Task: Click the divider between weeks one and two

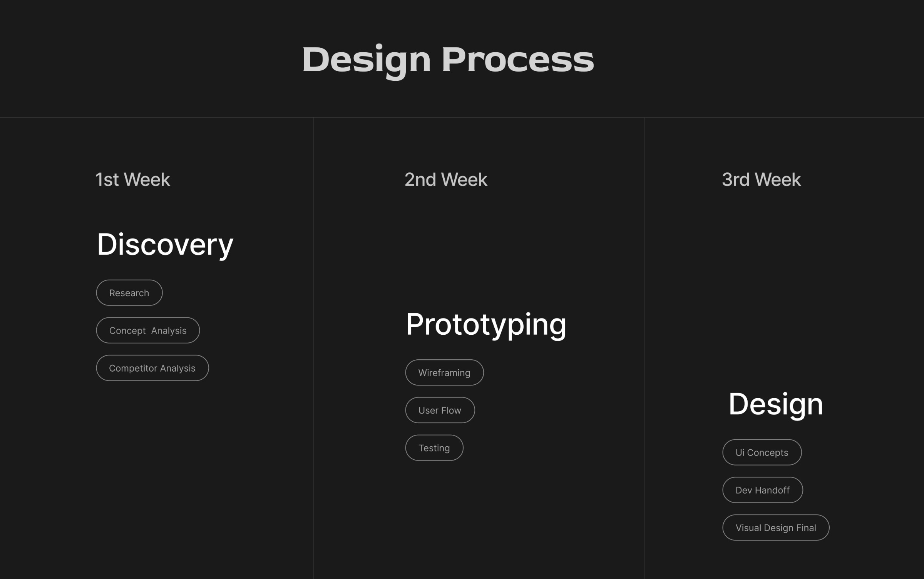Action: pos(314,348)
